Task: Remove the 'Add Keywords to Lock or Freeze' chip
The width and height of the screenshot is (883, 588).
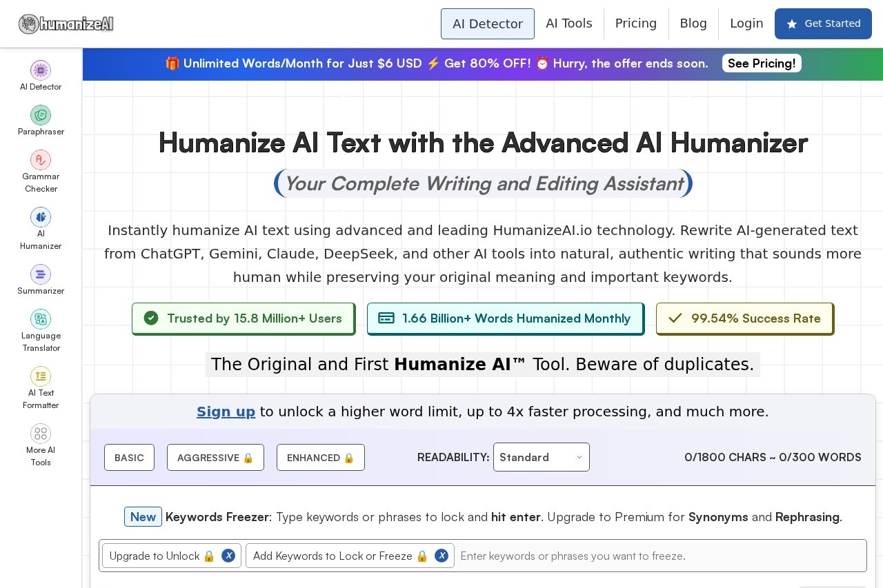Action: (441, 556)
